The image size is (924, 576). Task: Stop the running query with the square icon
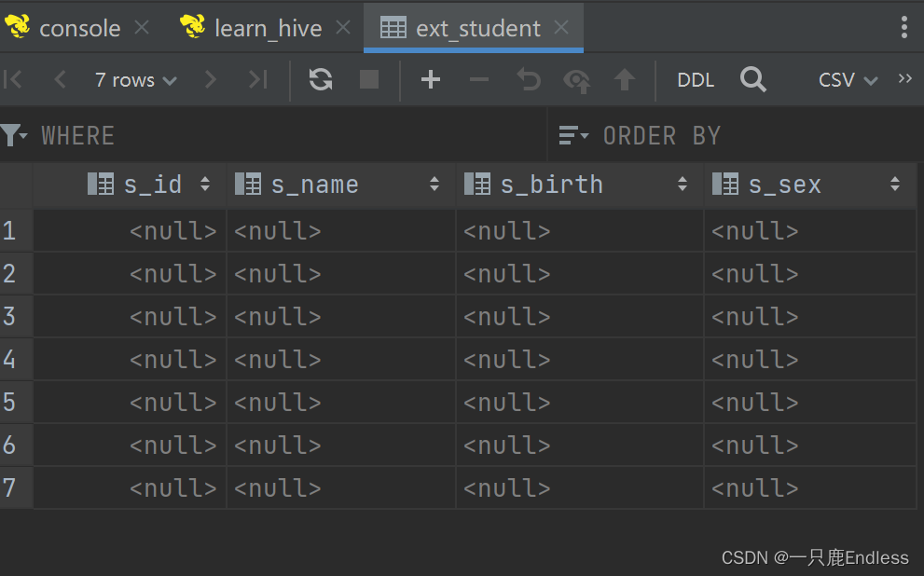click(367, 79)
